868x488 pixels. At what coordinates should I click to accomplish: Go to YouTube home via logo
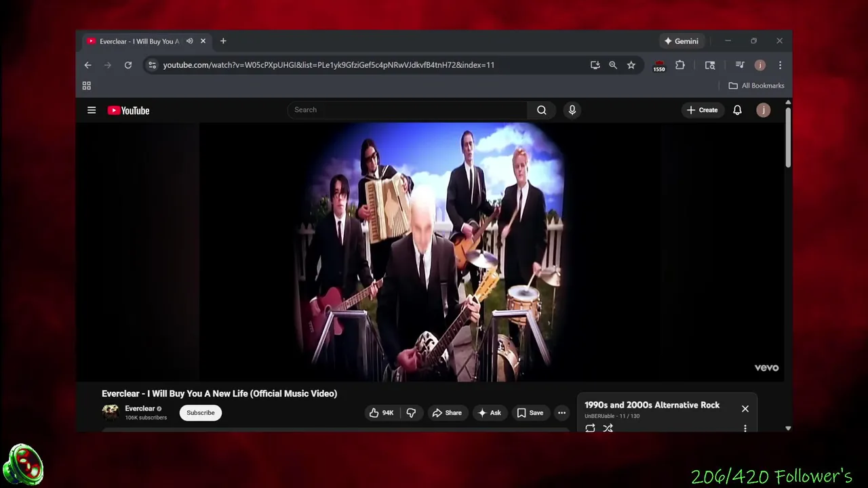(128, 110)
